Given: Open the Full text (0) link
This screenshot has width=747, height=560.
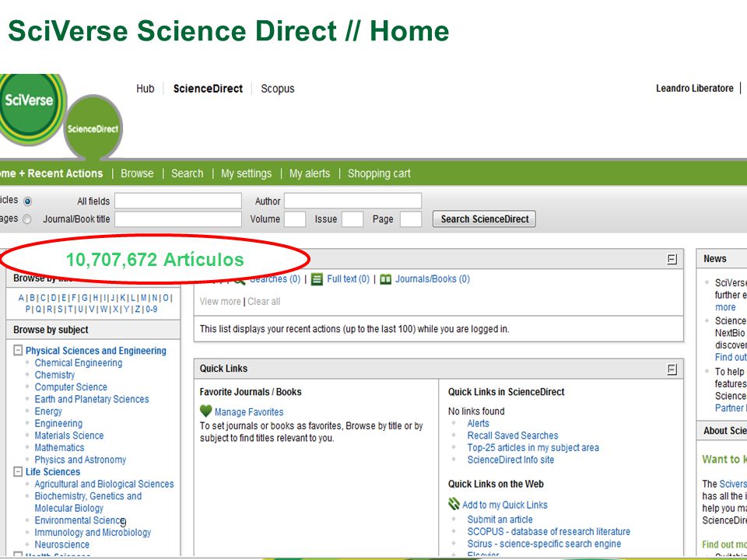Looking at the screenshot, I should point(349,279).
